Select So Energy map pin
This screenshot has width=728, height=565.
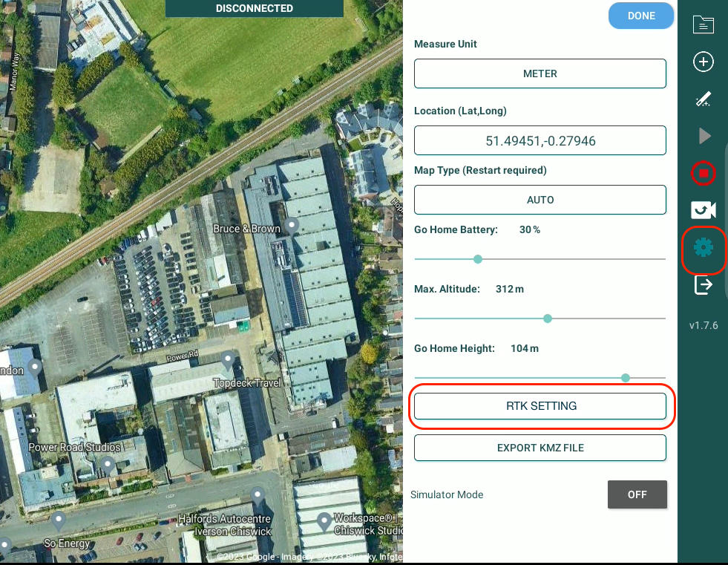[x=59, y=520]
